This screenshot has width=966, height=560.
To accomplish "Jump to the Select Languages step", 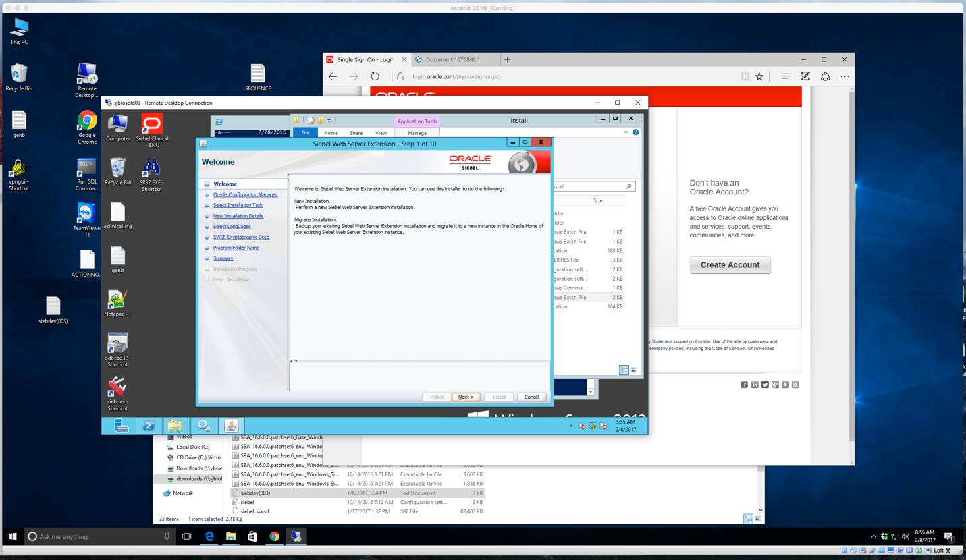I will coord(232,227).
